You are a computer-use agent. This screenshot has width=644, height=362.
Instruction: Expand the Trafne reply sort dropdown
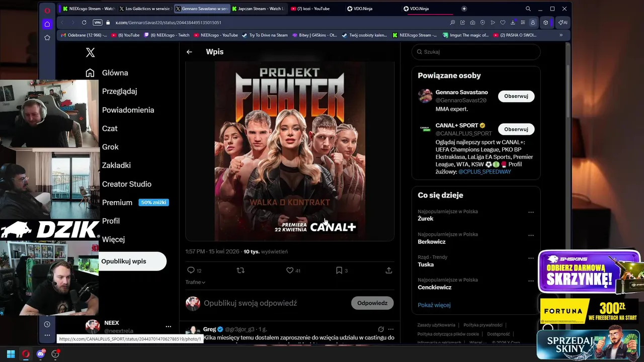point(195,282)
